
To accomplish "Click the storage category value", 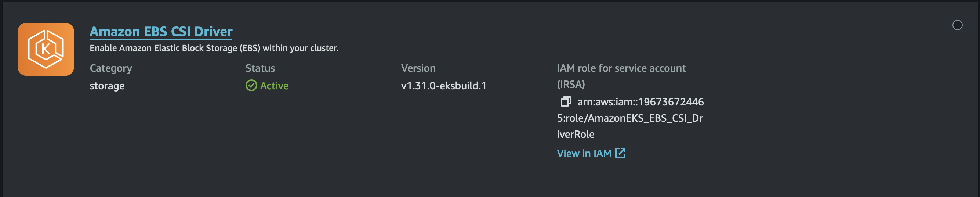I will [x=107, y=86].
